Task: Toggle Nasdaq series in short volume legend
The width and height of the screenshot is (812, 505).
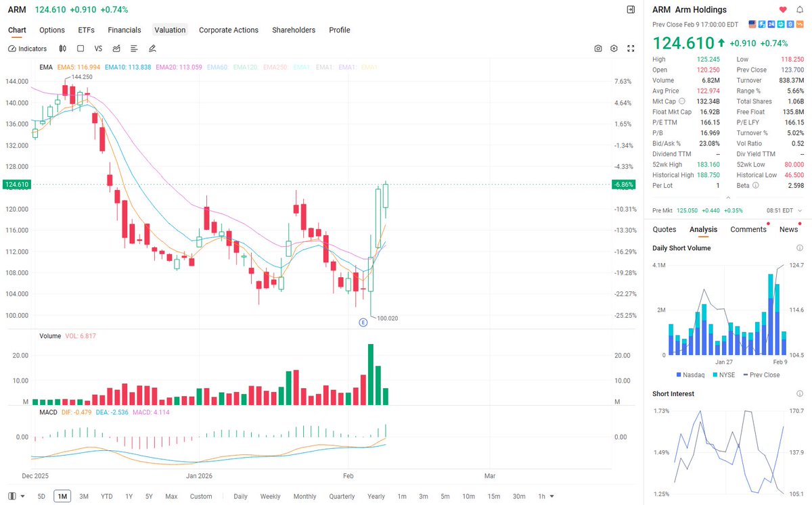Action: point(690,375)
